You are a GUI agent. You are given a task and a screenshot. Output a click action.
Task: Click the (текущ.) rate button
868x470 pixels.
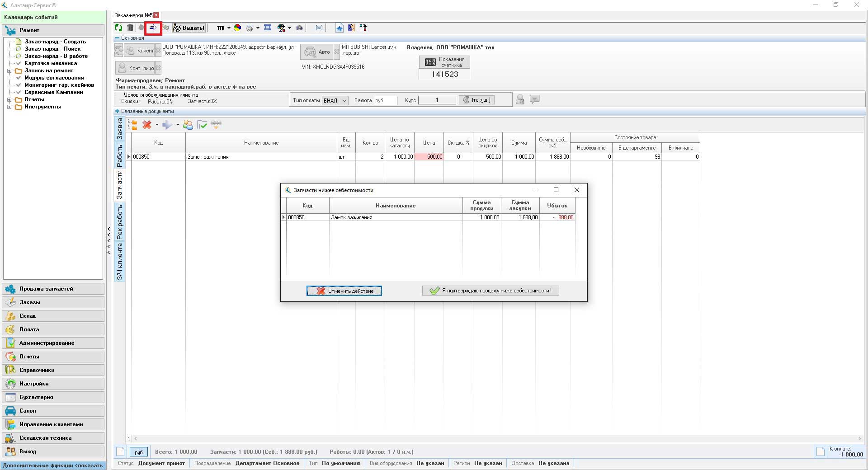pos(476,100)
